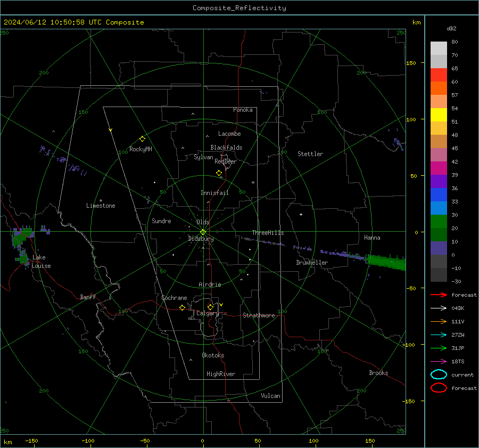Click the green echo band east of Drumheller
The height and width of the screenshot is (448, 479).
(386, 262)
